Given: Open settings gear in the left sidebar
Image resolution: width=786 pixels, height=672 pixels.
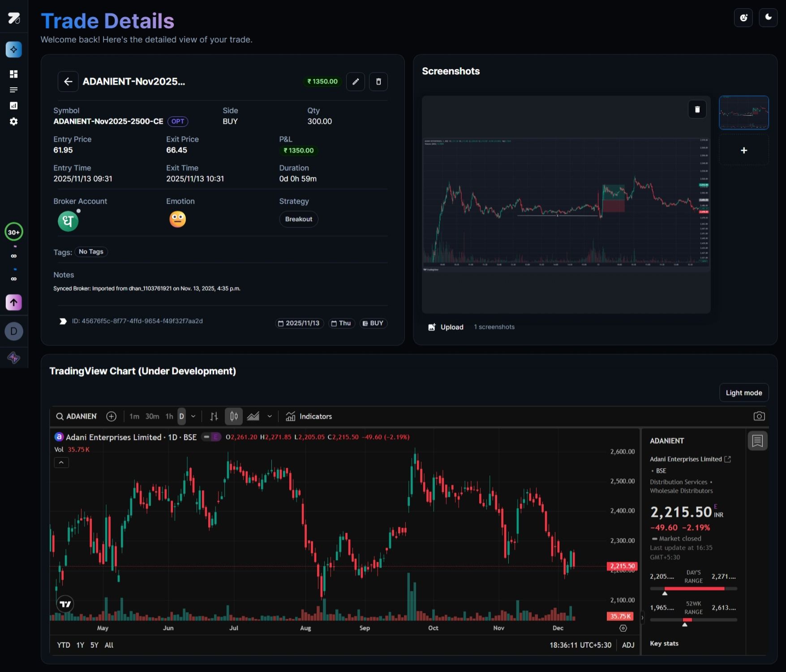Looking at the screenshot, I should click(x=14, y=121).
